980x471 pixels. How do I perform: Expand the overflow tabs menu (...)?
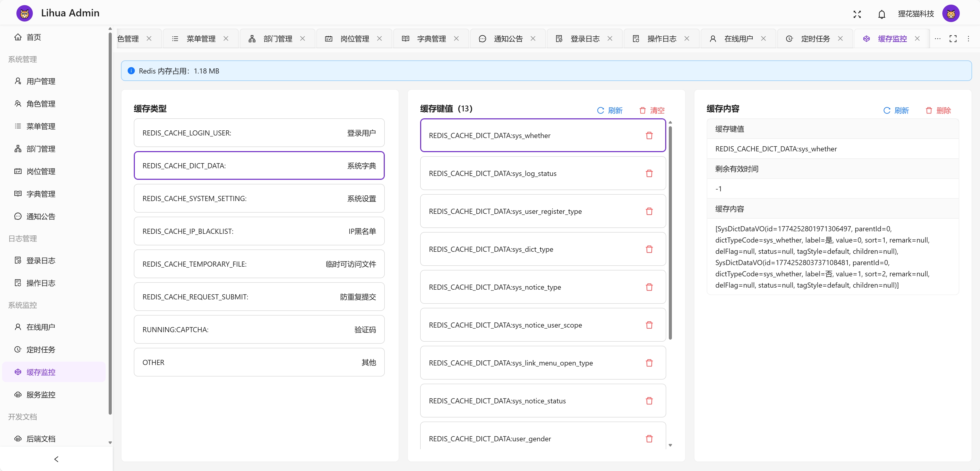click(937, 39)
